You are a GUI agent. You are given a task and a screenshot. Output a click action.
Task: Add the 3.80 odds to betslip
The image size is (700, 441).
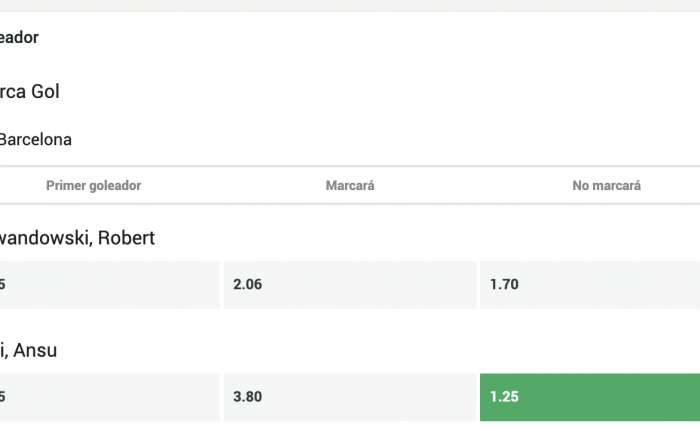click(350, 397)
